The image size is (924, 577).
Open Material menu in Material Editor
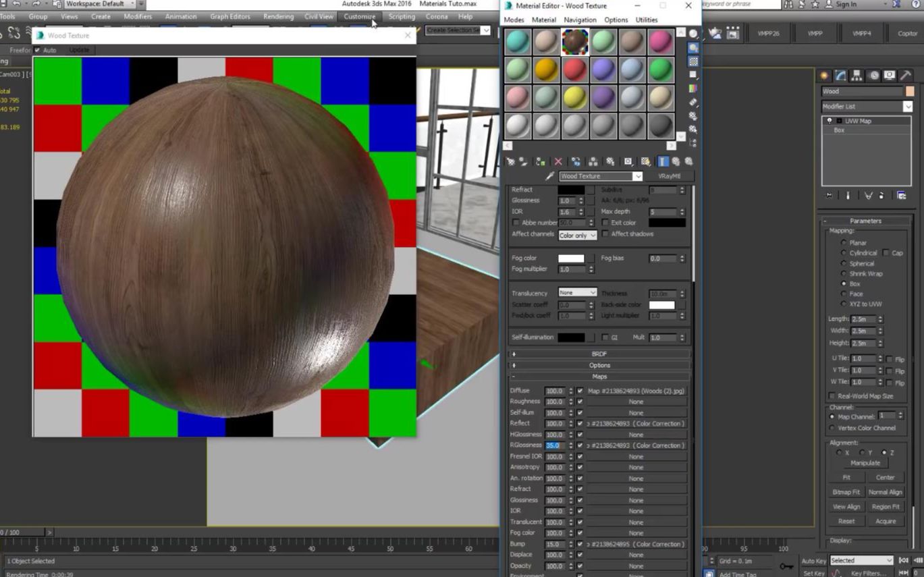(544, 20)
